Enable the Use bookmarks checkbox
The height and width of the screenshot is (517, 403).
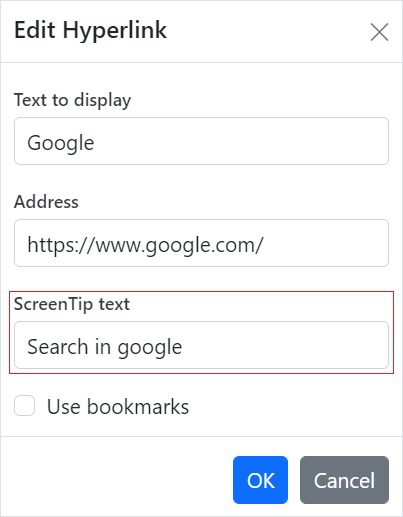click(x=24, y=406)
